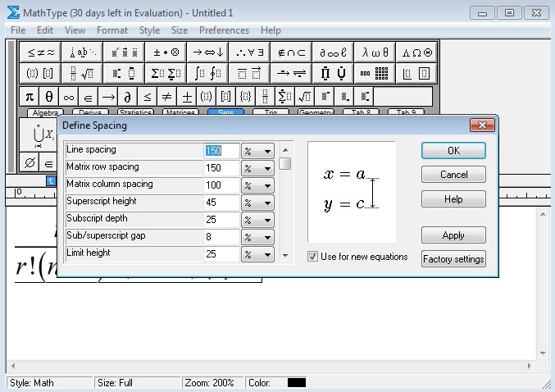Open the File menu
The width and height of the screenshot is (555, 392).
(18, 30)
